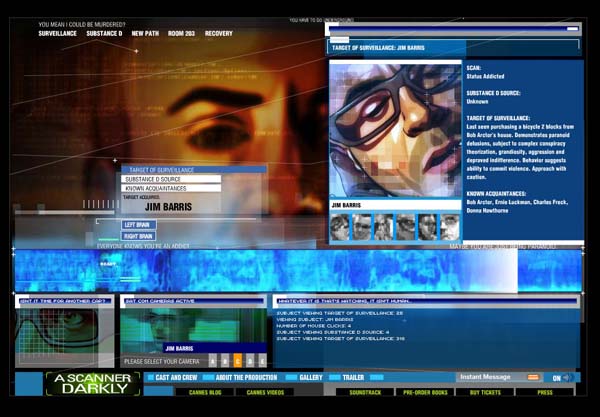The width and height of the screenshot is (600, 417).
Task: Click the vertical tick-mark meter beside target panel
Action: click(101, 204)
